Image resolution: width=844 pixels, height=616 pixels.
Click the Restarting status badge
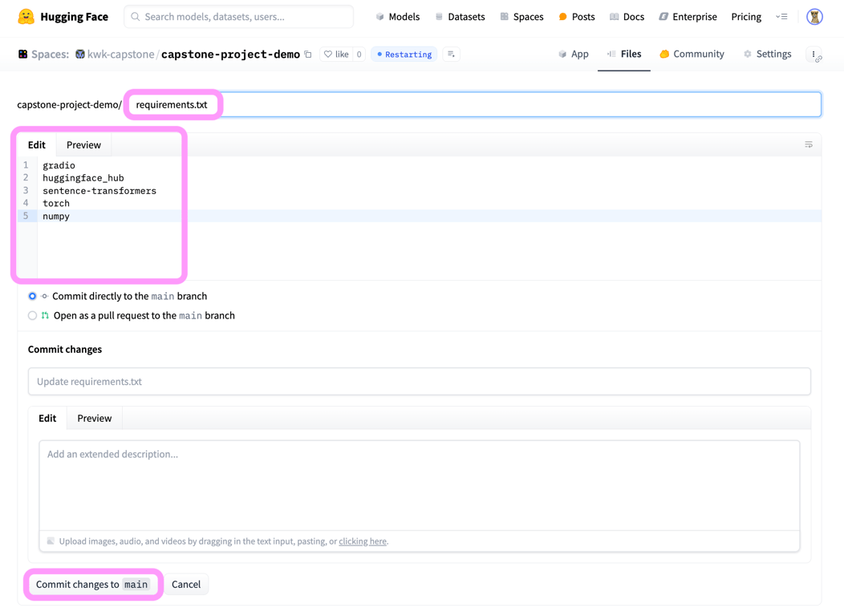[404, 55]
